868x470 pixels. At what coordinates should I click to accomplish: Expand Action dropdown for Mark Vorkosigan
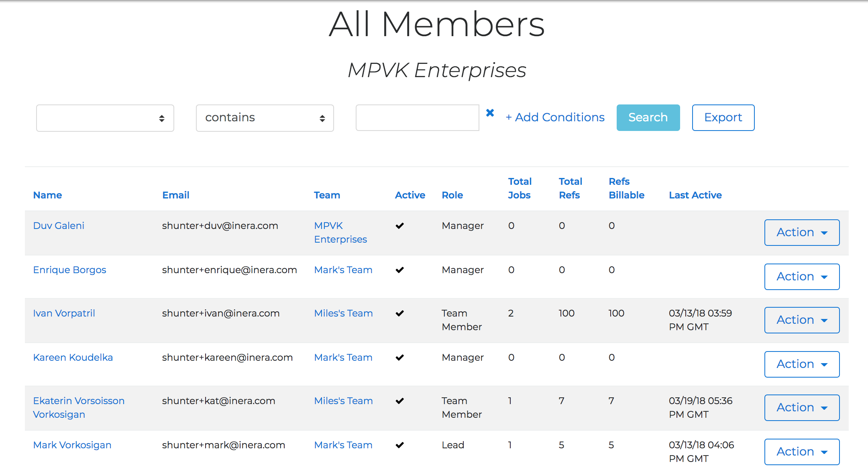[x=802, y=452]
